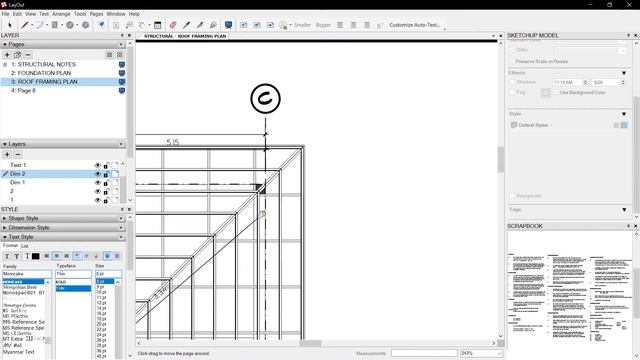
Task: Collapse the Pages panel section
Action: 4,44
